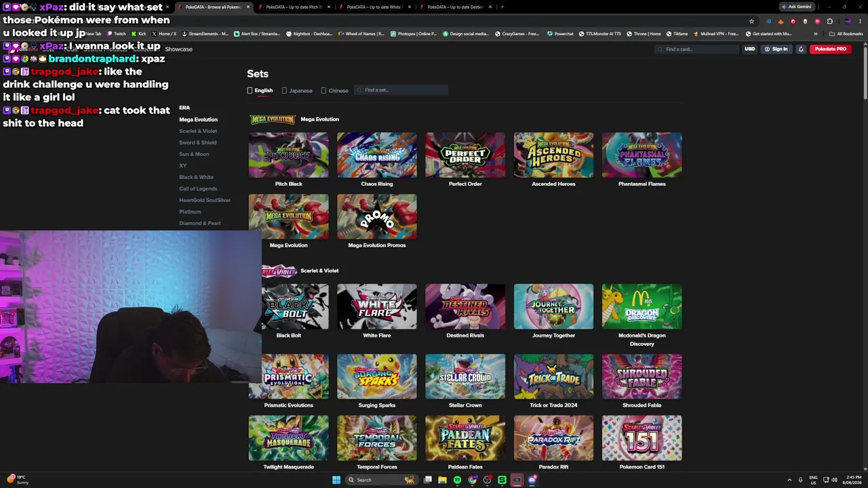The width and height of the screenshot is (868, 488).
Task: Open the Wheel of Names bookmark
Action: click(361, 33)
